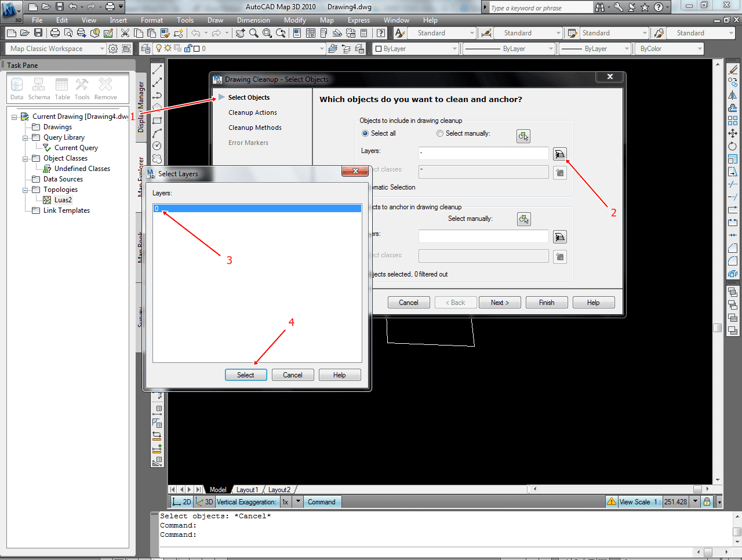Viewport: 742px width, 560px height.
Task: Toggle layer 0 on/off lightbulb icon
Action: pyautogui.click(x=159, y=49)
